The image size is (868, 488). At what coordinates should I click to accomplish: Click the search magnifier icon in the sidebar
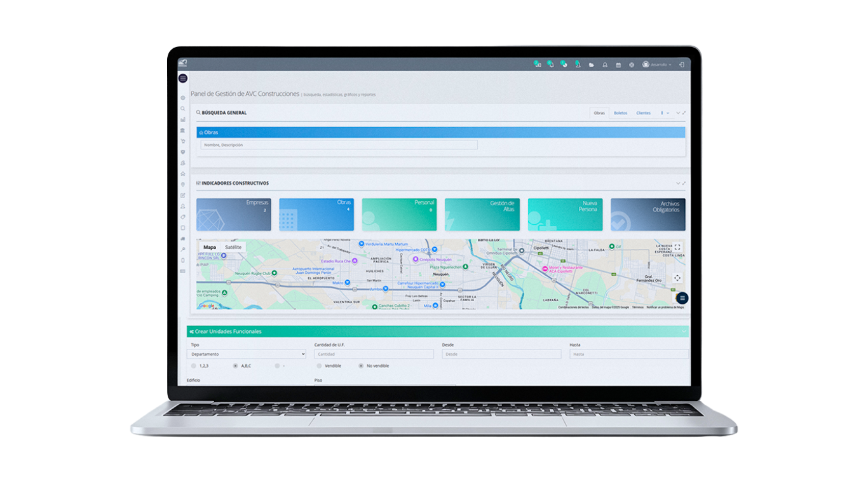(183, 109)
